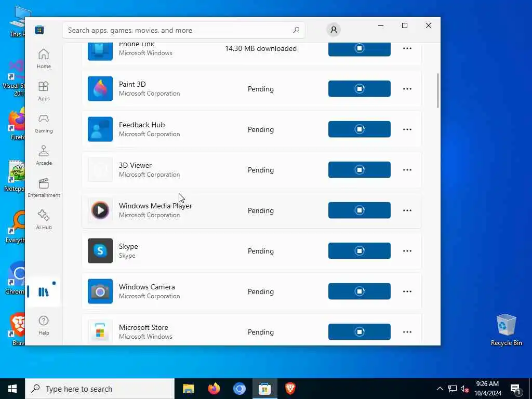Stop the Phone Link download
The height and width of the screenshot is (399, 532).
pyautogui.click(x=360, y=48)
